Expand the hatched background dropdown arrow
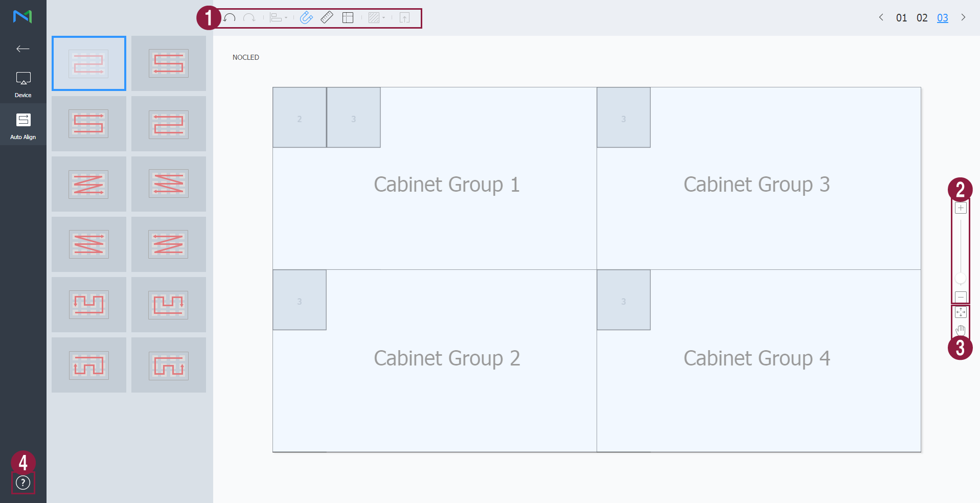This screenshot has width=980, height=503. (384, 18)
